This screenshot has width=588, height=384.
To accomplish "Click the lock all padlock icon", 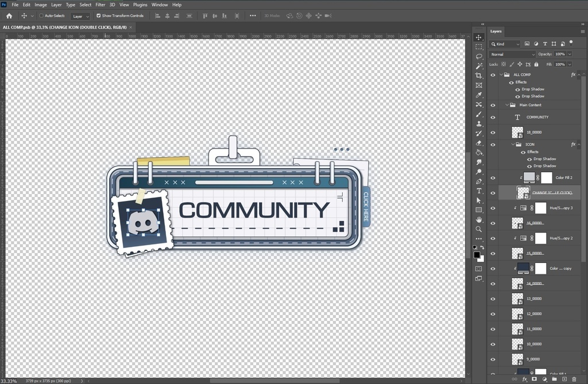I will coord(536,64).
